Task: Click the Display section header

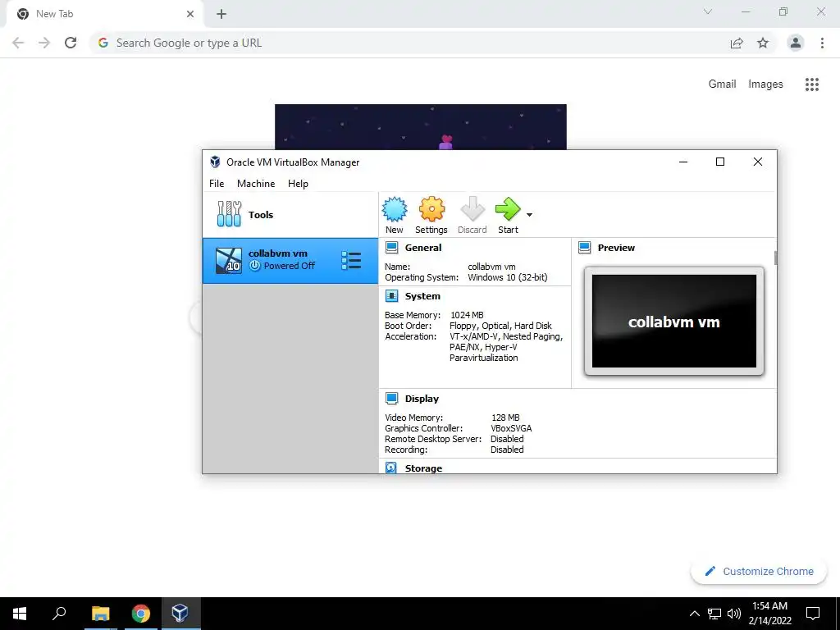Action: [x=422, y=399]
